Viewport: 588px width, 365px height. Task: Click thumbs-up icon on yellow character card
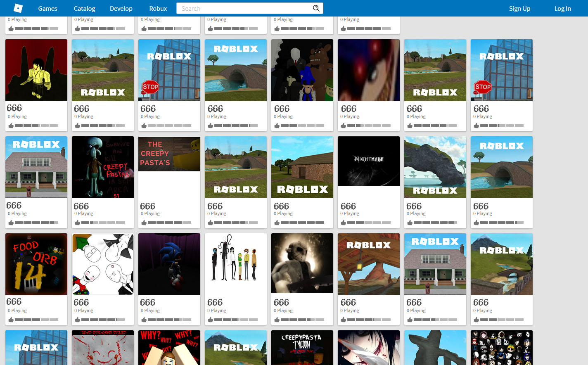click(x=11, y=126)
